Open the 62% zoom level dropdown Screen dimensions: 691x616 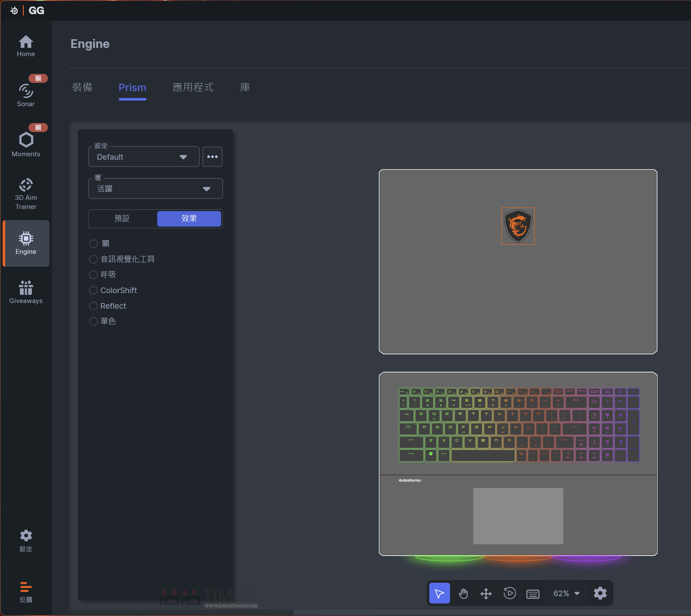566,594
